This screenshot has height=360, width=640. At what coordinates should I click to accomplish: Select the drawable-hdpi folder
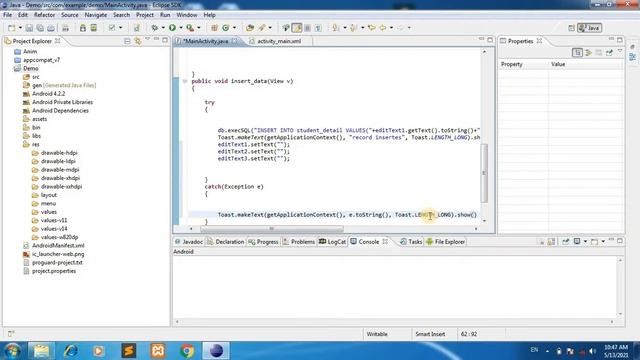[59, 153]
